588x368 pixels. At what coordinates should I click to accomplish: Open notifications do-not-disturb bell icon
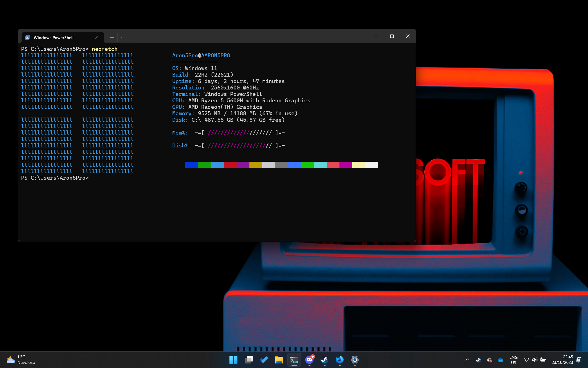pos(579,360)
